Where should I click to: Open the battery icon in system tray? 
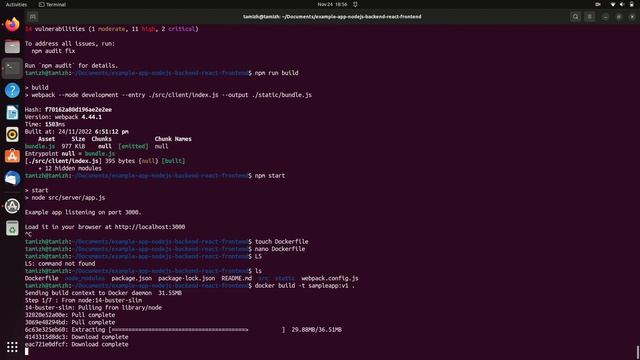[632, 4]
